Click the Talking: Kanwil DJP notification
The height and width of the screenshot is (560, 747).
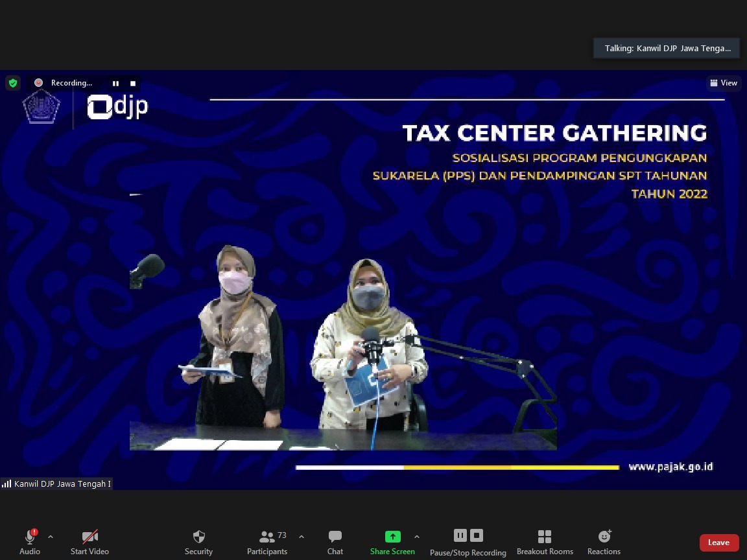667,48
